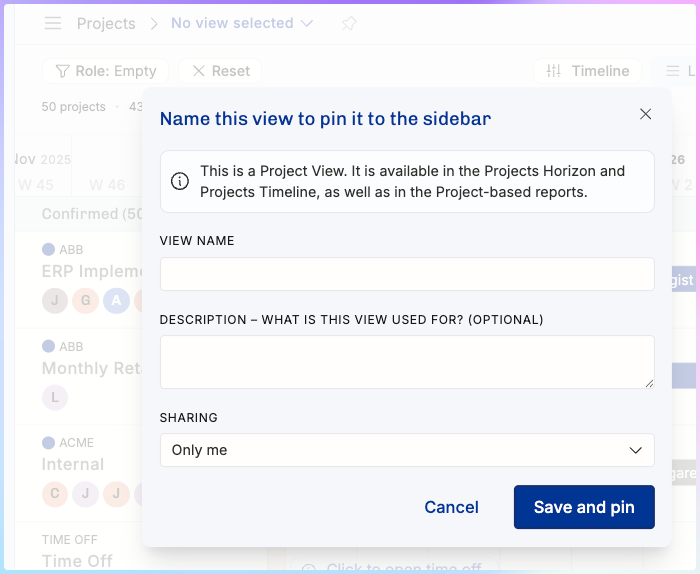Click Save and pin button

point(584,507)
